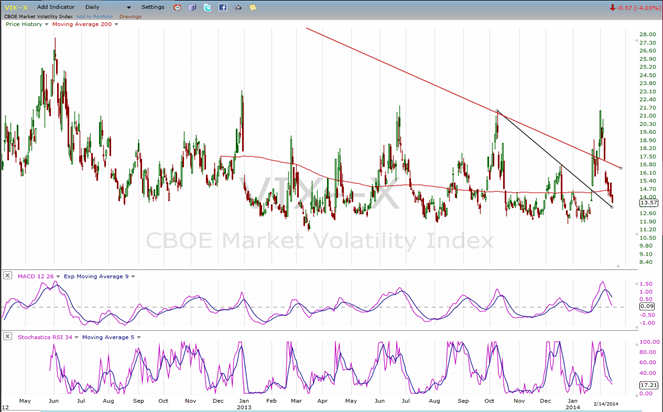This screenshot has width=663, height=412.
Task: Open the Daily timeframe dropdown
Action: pyautogui.click(x=108, y=7)
